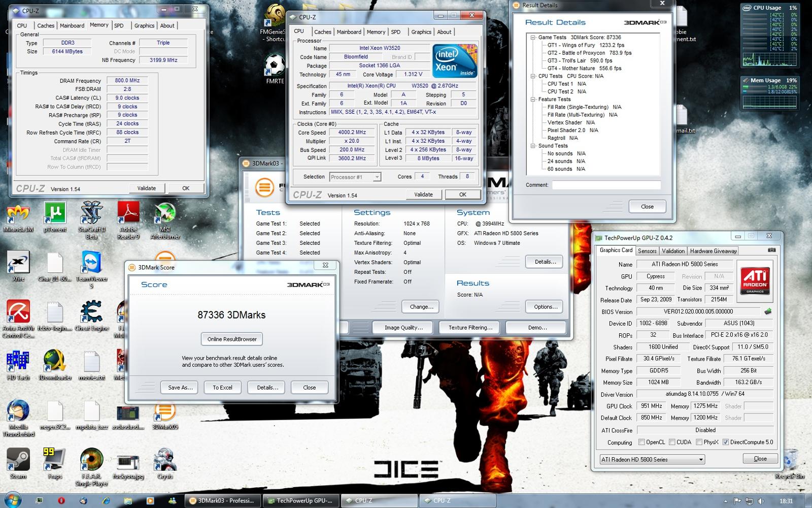This screenshot has width=812, height=508.
Task: Click the volume speaker icon in the system tray
Action: (x=760, y=501)
